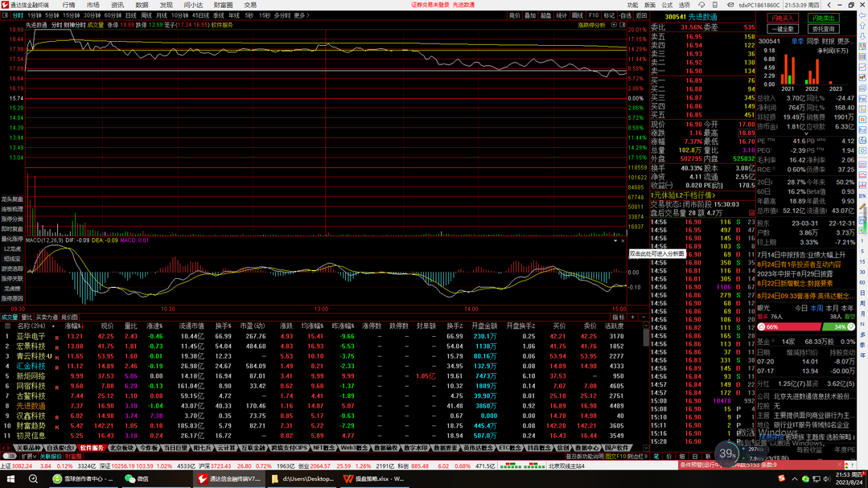Image resolution: width=868 pixels, height=488 pixels.
Task: Open the 1元体验L2千档行情 link
Action: [x=683, y=196]
